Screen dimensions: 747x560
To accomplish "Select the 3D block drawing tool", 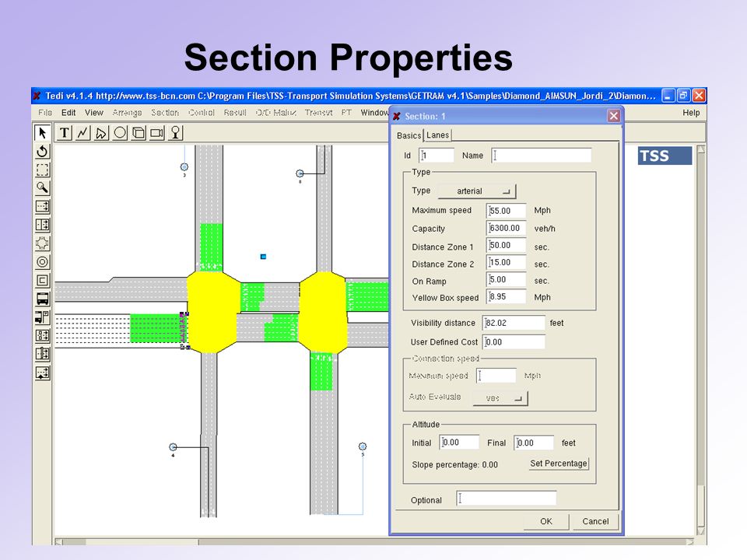I will [139, 133].
